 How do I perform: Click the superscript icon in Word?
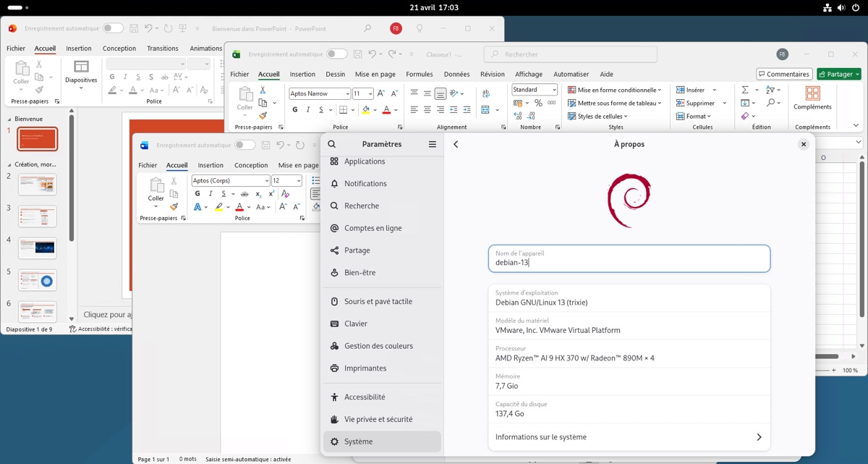[271, 194]
